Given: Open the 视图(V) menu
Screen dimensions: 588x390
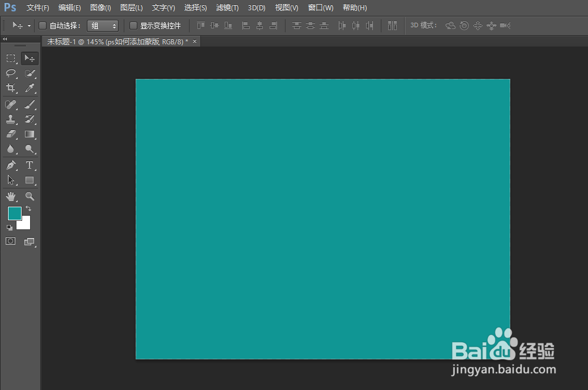Looking at the screenshot, I should click(287, 7).
